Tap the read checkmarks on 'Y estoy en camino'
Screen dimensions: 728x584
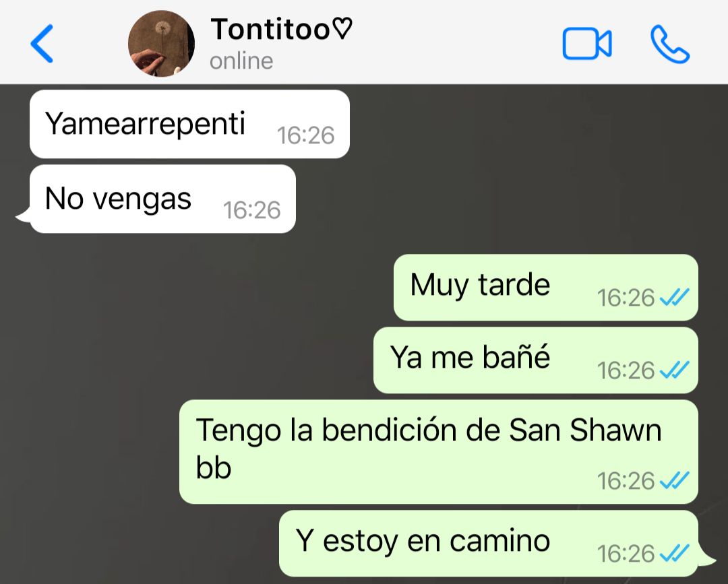[675, 553]
